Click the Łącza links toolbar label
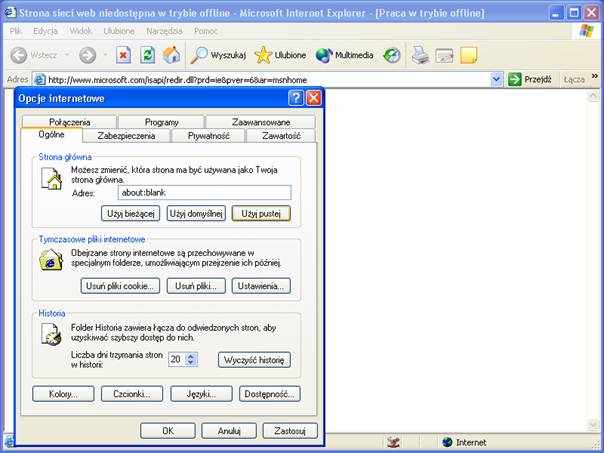 [x=574, y=80]
